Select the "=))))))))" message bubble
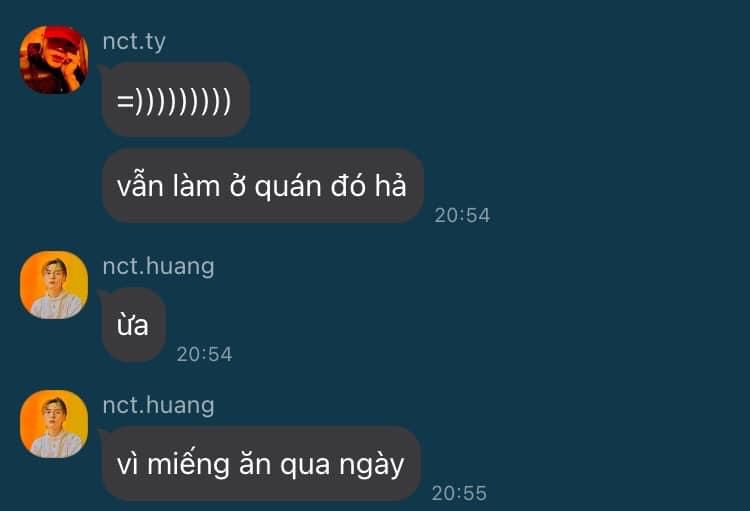Viewport: 750px width, 511px height. coord(176,100)
